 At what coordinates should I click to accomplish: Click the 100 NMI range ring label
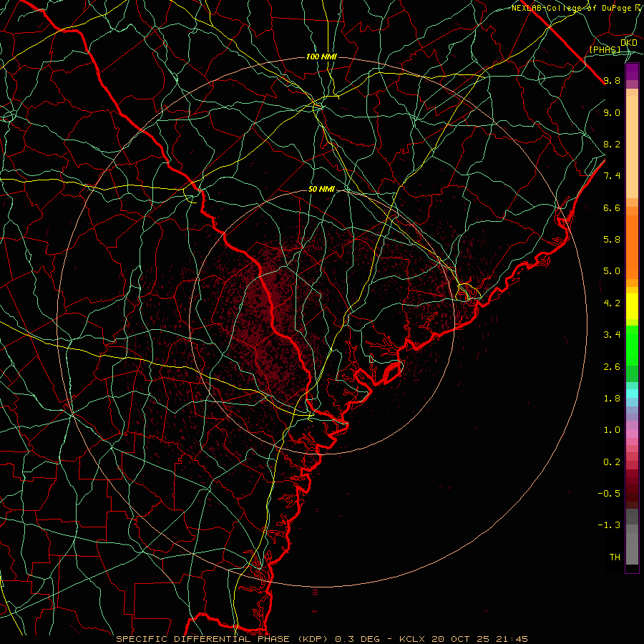(321, 57)
